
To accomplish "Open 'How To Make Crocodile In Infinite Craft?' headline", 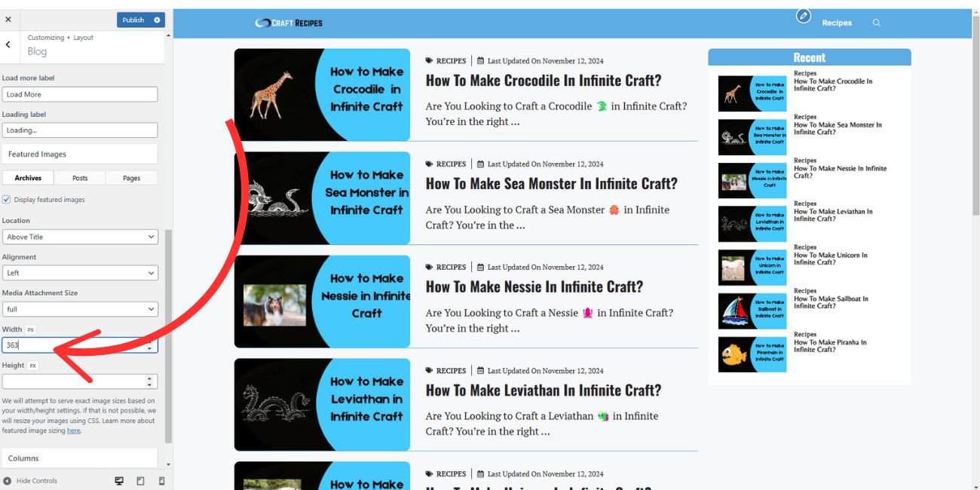I will click(x=544, y=80).
